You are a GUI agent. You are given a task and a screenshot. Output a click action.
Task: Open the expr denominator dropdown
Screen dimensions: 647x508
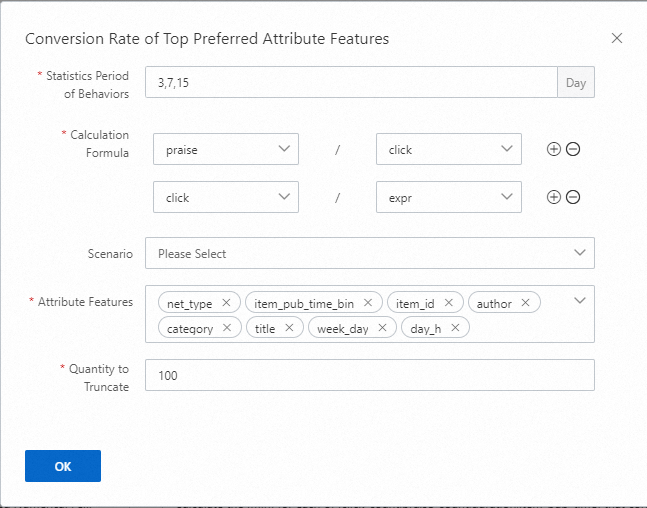pos(448,197)
